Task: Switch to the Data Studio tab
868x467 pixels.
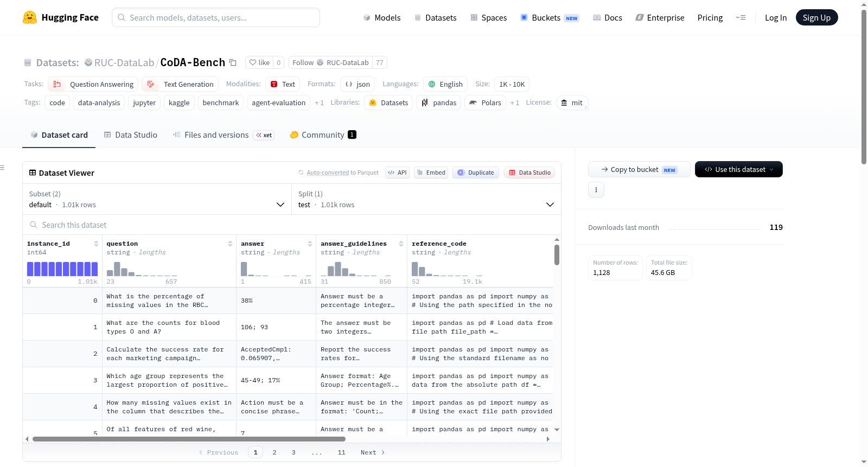Action: (131, 135)
